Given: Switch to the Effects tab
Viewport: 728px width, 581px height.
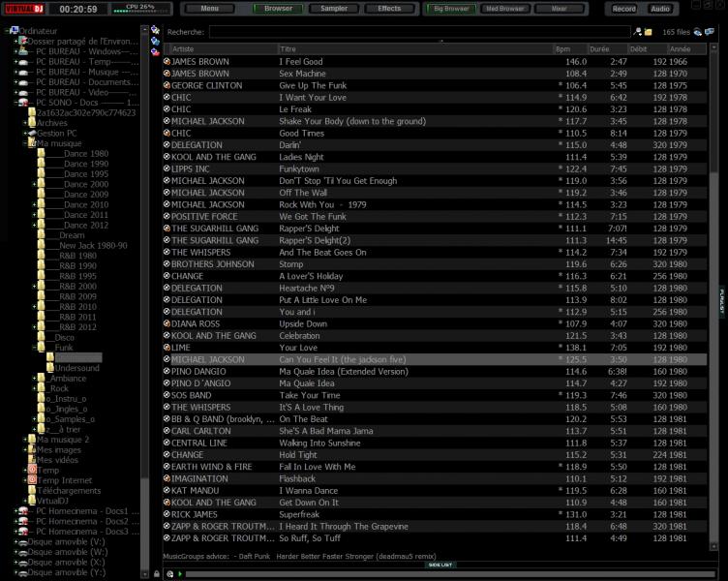Looking at the screenshot, I should click(389, 9).
